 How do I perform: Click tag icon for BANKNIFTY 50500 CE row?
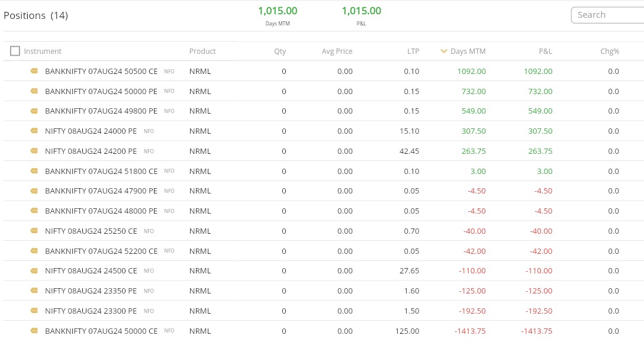tap(34, 71)
